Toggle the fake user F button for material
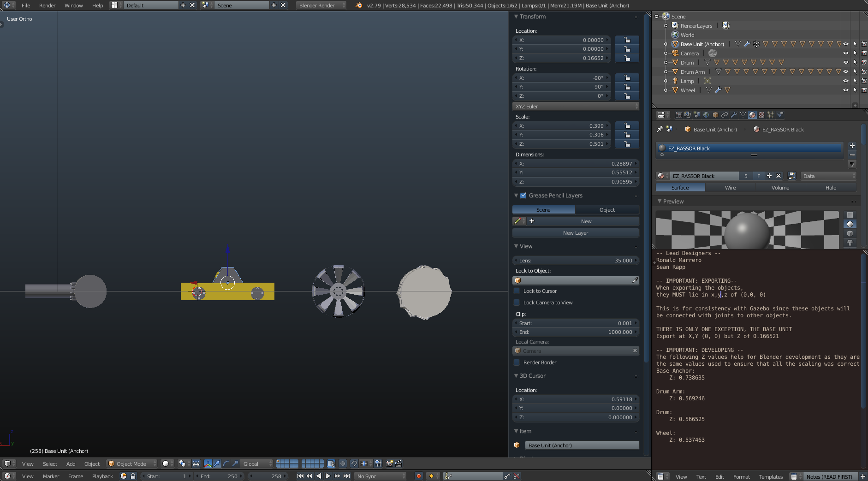The width and height of the screenshot is (868, 481). [759, 176]
